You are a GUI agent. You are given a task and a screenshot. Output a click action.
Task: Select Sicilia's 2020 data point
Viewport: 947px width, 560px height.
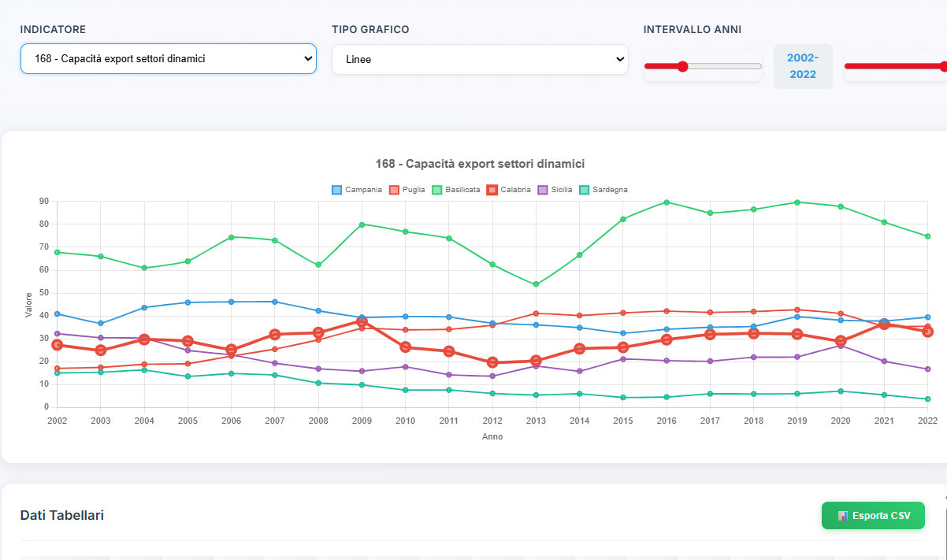pos(841,346)
